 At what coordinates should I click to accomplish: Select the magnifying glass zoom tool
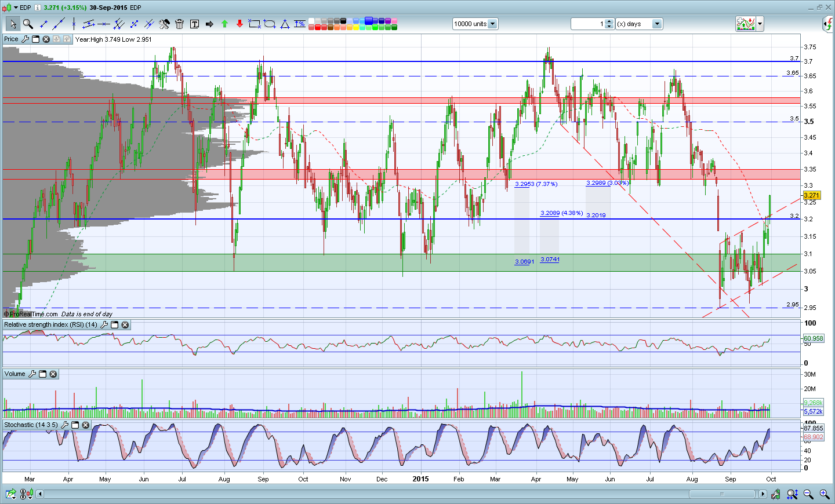(x=28, y=24)
